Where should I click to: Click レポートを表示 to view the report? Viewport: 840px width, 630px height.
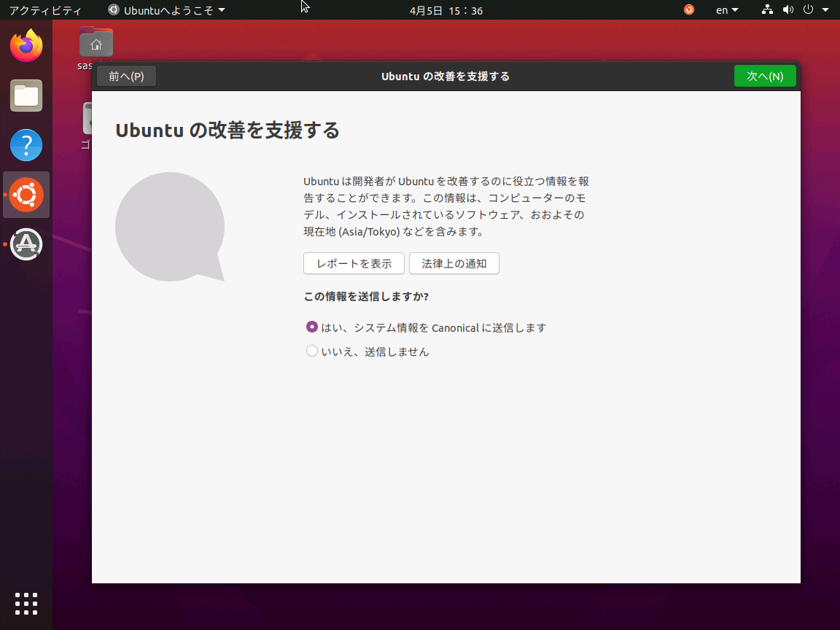[354, 263]
